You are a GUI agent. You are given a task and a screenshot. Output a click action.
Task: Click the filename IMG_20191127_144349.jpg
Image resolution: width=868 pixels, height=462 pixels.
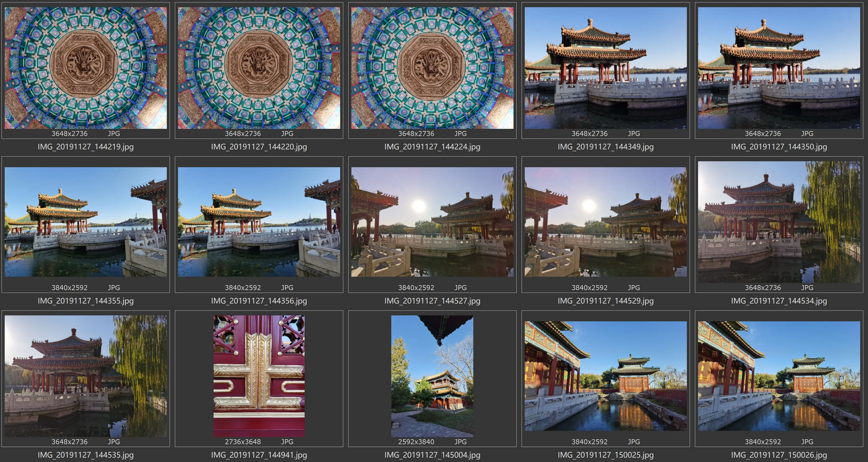(605, 147)
